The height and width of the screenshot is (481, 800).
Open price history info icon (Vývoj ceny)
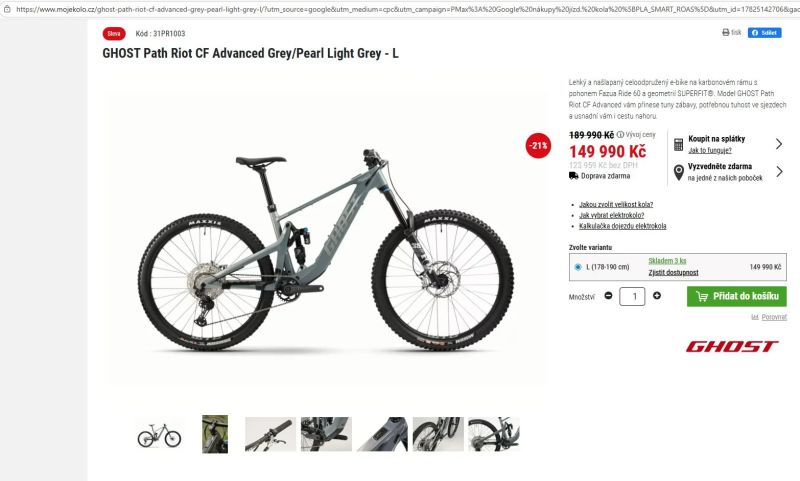[620, 135]
